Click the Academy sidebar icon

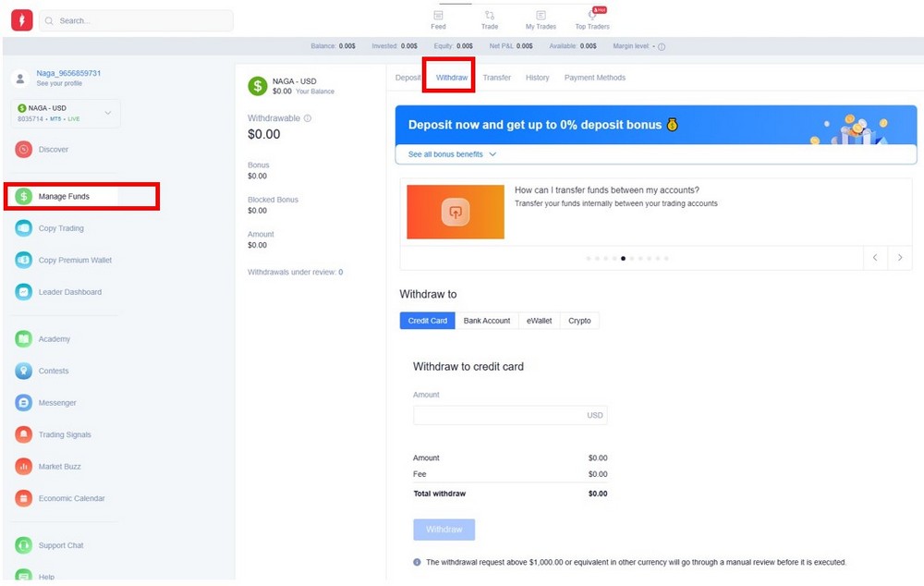(x=24, y=339)
